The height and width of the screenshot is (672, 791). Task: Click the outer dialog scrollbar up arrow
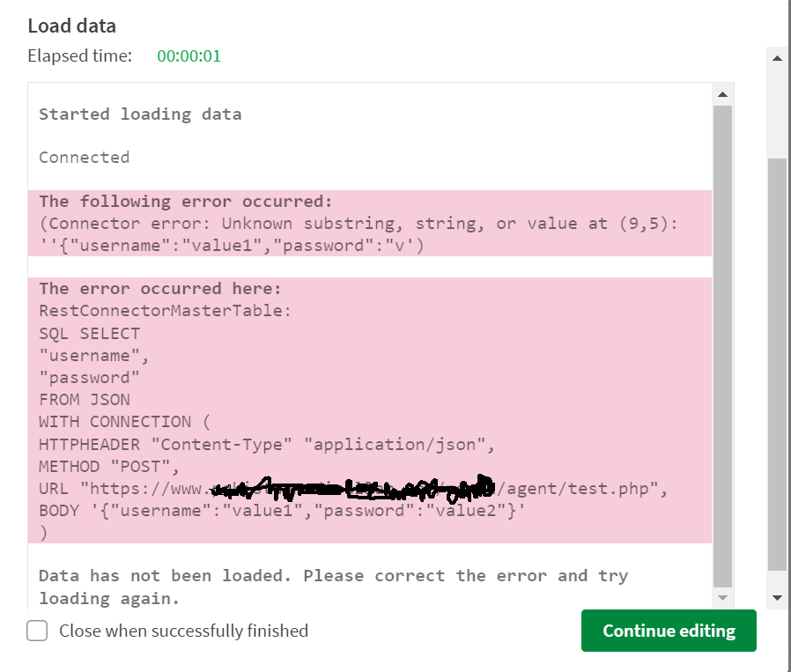pos(777,58)
